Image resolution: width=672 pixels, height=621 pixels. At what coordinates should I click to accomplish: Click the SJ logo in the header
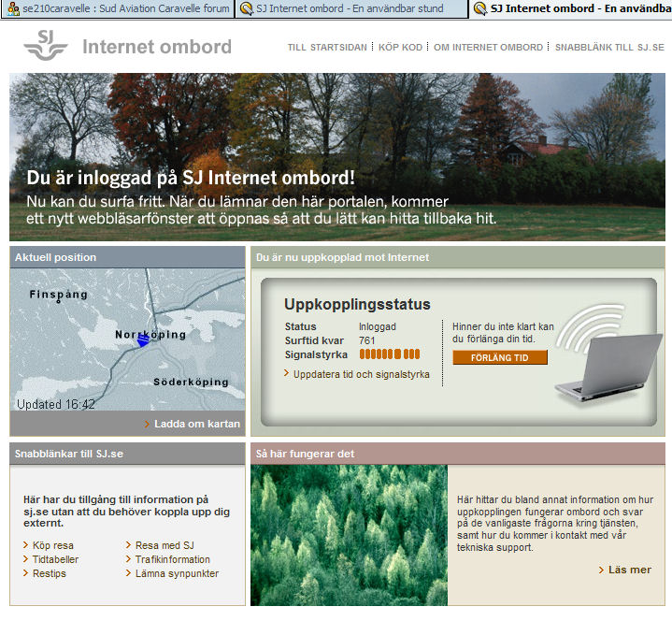[46, 45]
